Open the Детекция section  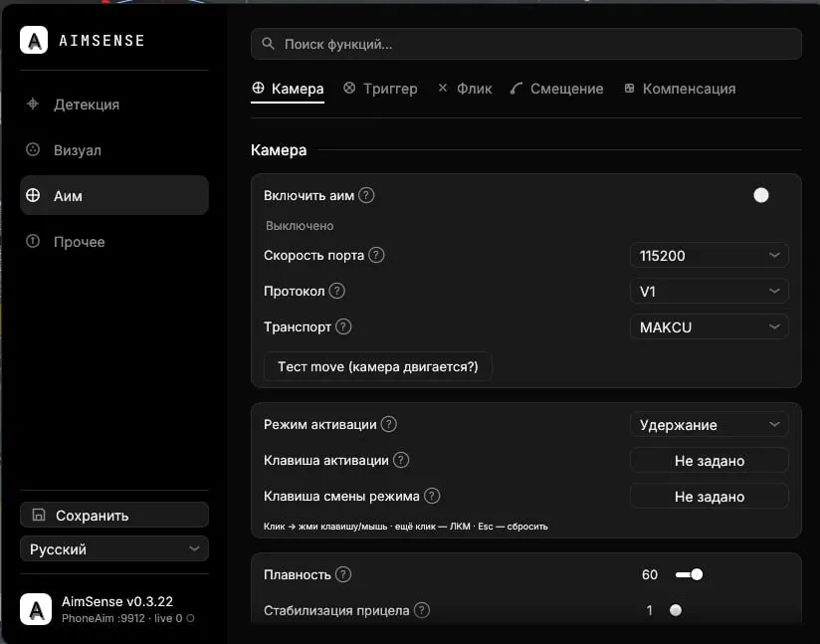tap(114, 105)
